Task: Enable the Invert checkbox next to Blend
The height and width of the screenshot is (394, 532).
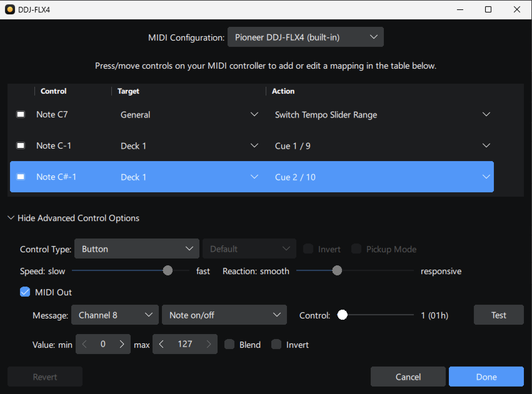Action: tap(276, 344)
